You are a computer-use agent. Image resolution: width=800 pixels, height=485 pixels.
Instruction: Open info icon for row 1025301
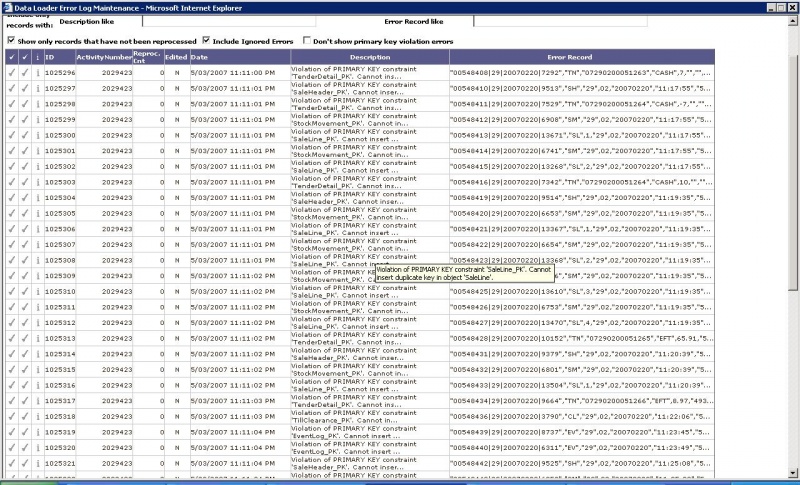[x=38, y=151]
